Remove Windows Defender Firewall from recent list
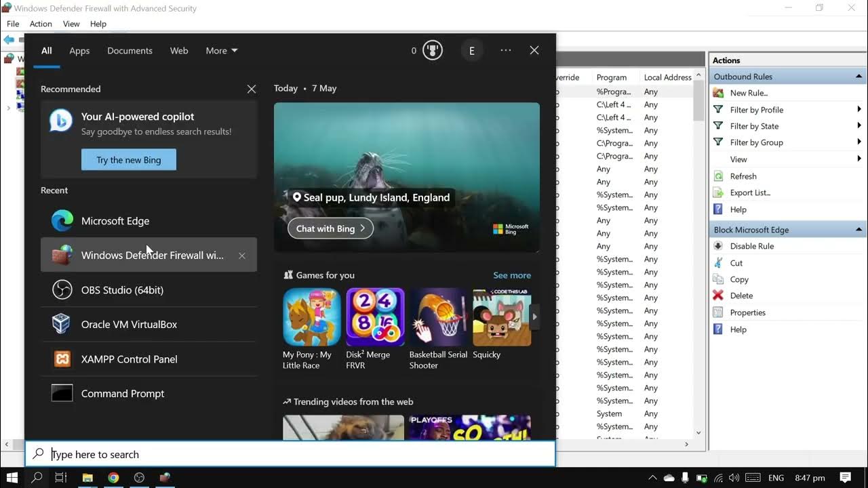Image resolution: width=868 pixels, height=488 pixels. (242, 256)
